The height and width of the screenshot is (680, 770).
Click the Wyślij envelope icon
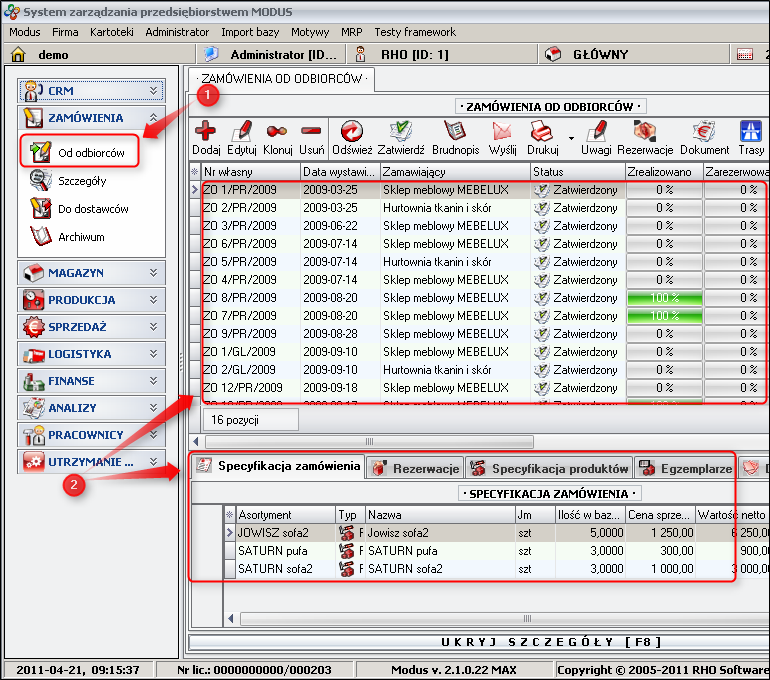(x=502, y=131)
